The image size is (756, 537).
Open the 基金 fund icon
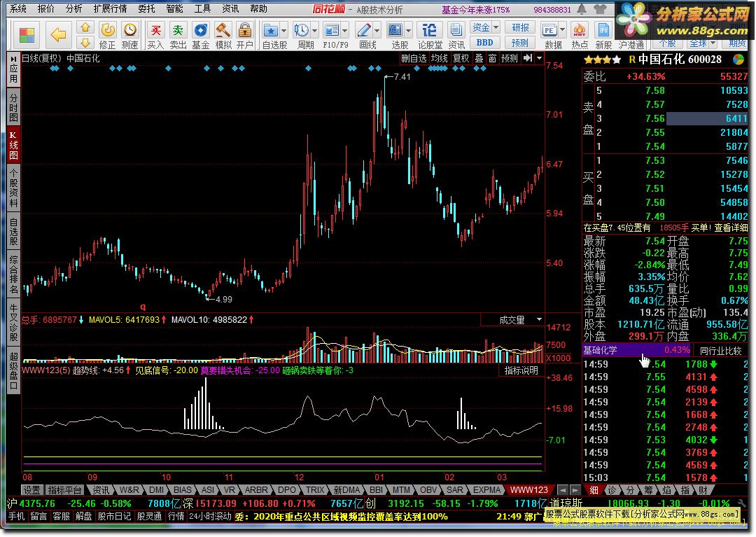[x=200, y=31]
